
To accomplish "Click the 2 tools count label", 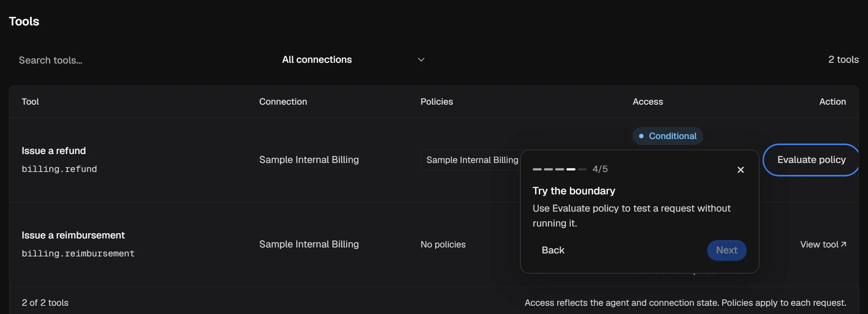I will pyautogui.click(x=843, y=59).
